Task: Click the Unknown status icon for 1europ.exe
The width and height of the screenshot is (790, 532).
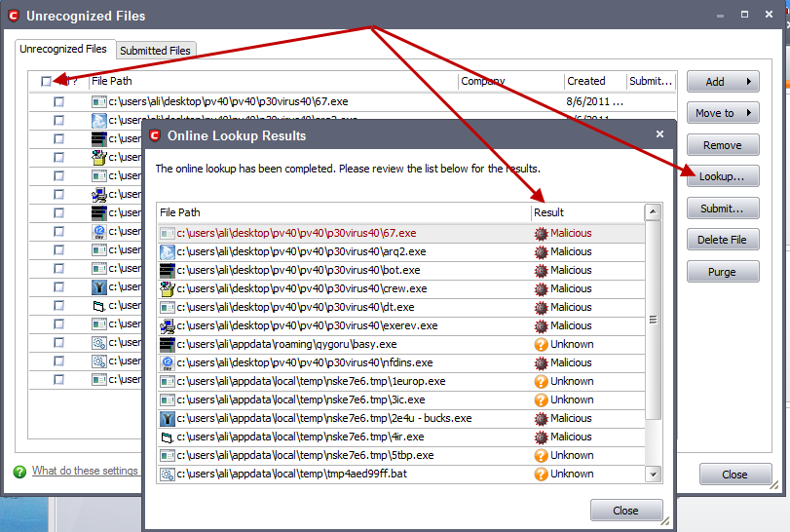Action: (541, 381)
